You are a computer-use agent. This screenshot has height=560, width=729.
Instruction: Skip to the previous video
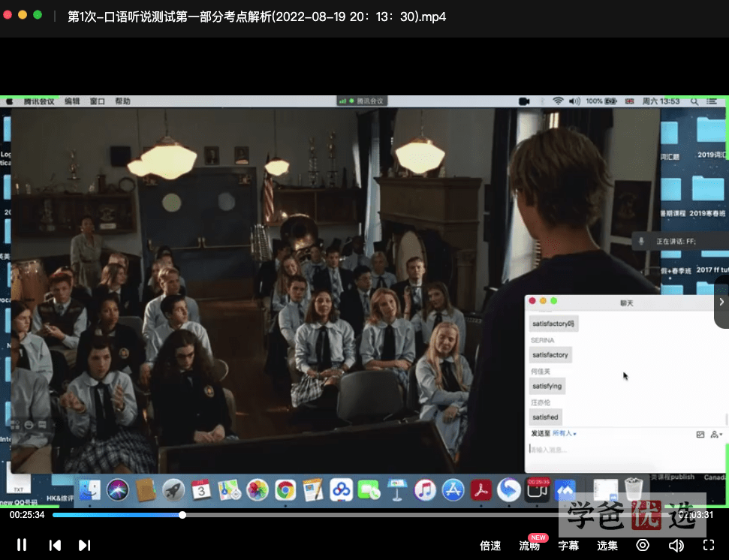point(55,545)
